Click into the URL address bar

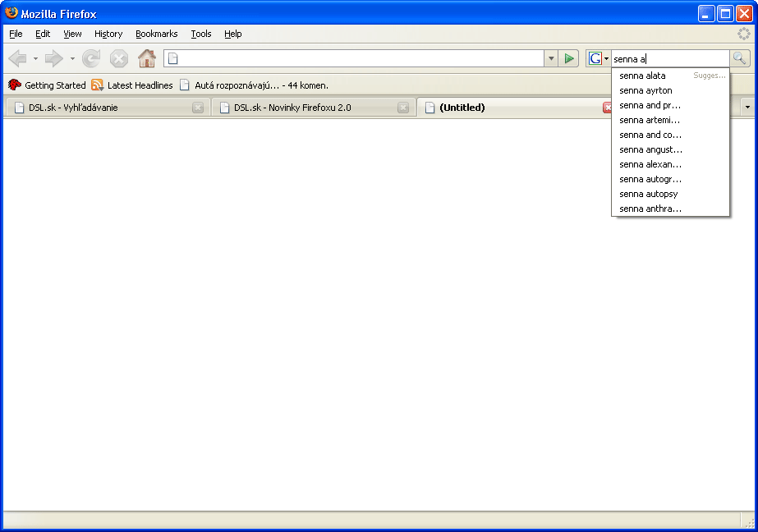coord(354,58)
